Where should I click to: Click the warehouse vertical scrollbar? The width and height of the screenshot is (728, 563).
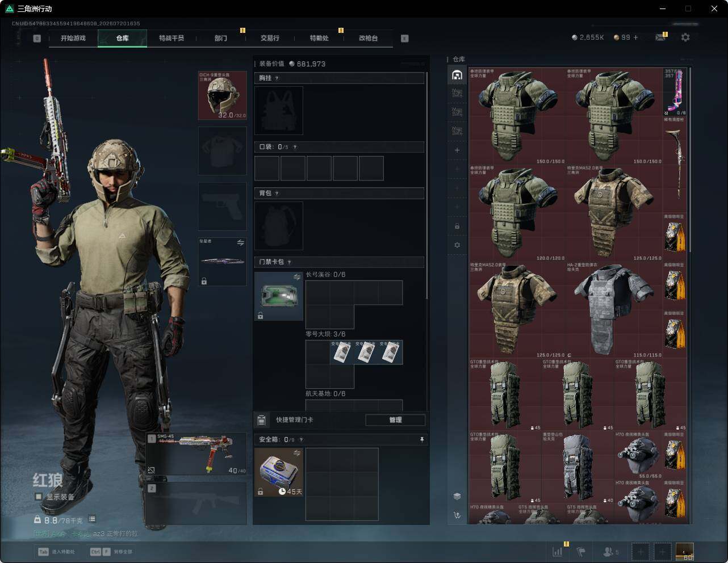(x=690, y=160)
